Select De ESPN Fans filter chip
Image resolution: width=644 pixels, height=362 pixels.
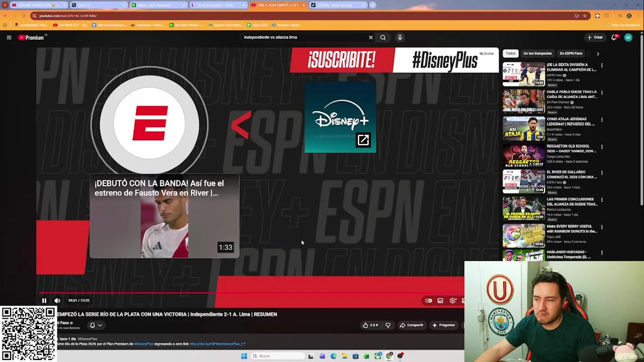[x=571, y=53]
